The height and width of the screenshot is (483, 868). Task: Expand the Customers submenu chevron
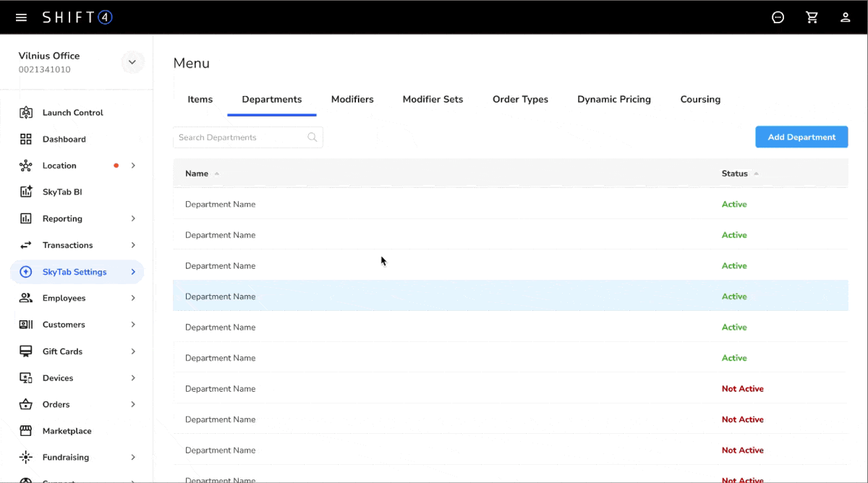(x=133, y=325)
